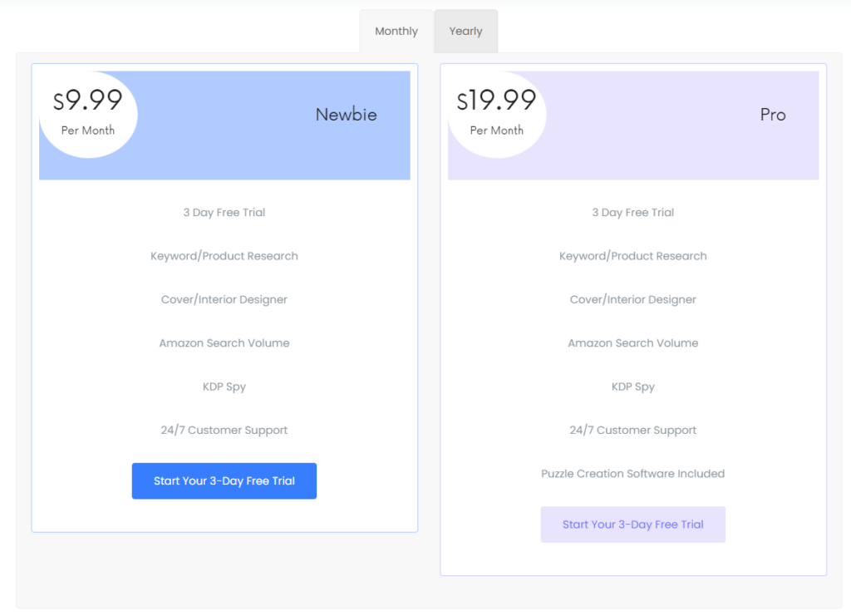
Task: Click 'KDP Spy' in the Pro list
Action: [x=632, y=387]
